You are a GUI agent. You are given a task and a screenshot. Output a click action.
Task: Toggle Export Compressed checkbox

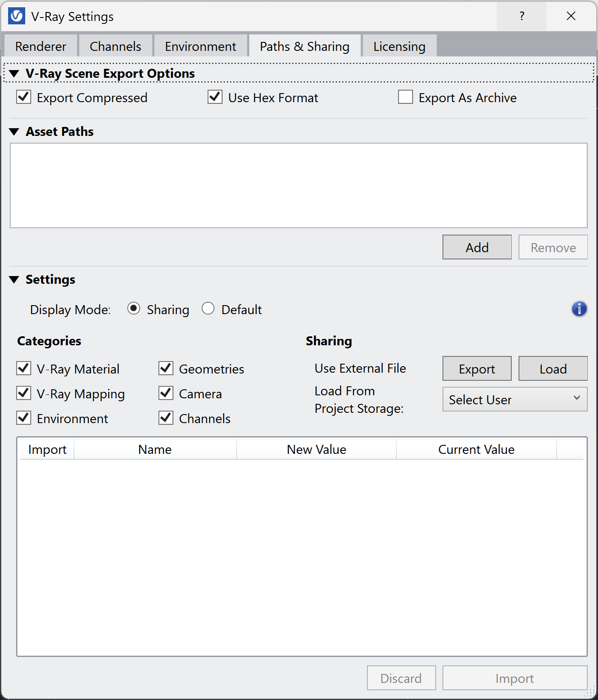pyautogui.click(x=24, y=97)
